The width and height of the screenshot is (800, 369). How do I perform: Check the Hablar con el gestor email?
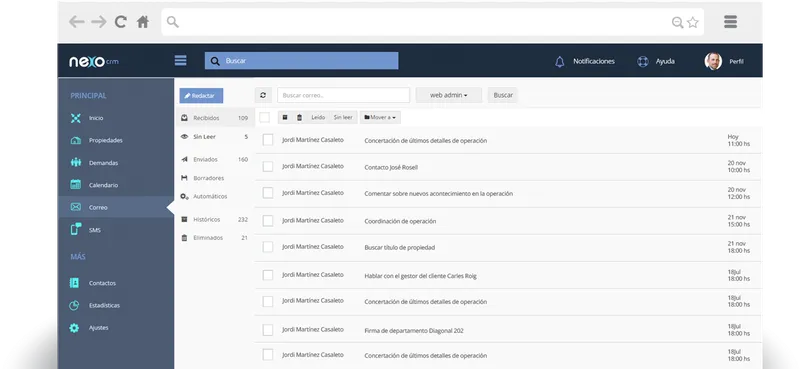click(x=268, y=275)
